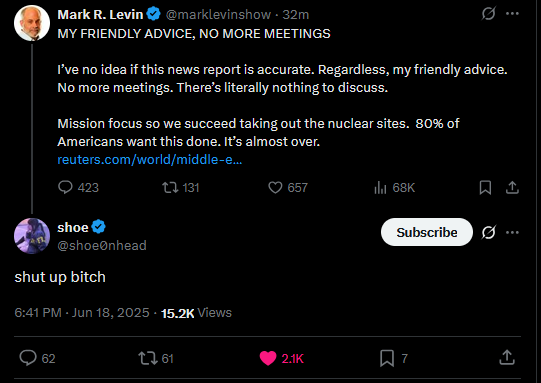Like Mark Levin's post with the heart
541x383 pixels.
coord(275,187)
